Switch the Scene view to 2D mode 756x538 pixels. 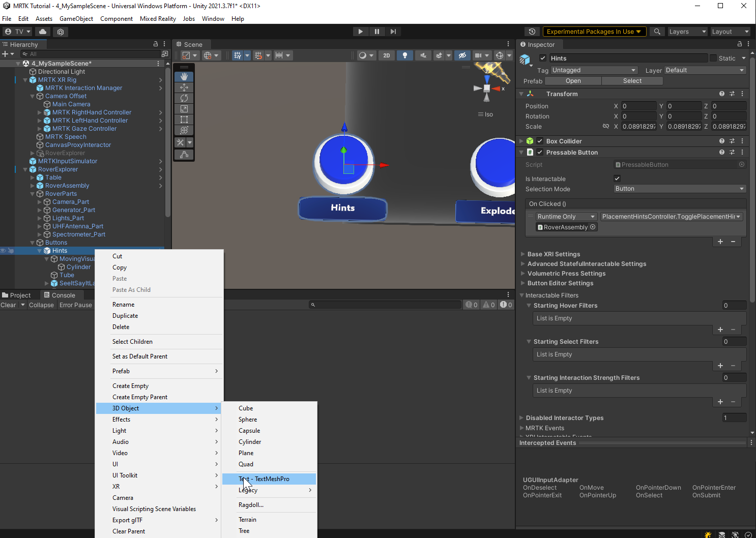point(387,55)
